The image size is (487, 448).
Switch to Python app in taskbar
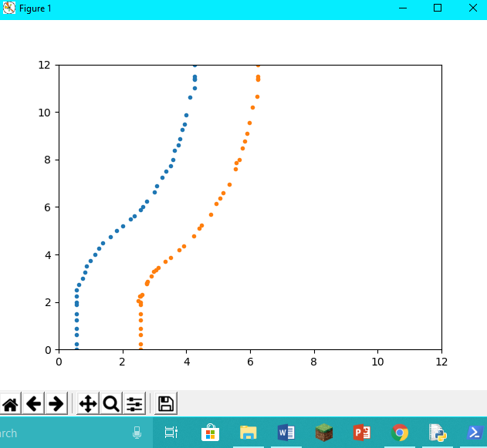point(438,433)
